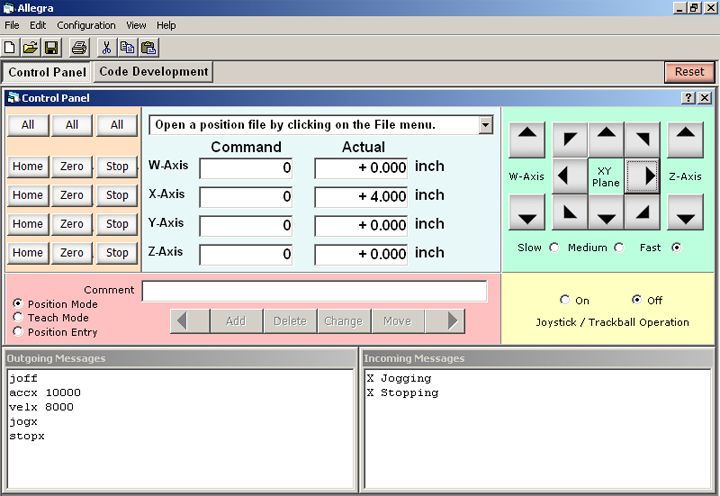
Task: Click Zero button for W-Axis
Action: pyautogui.click(x=72, y=166)
